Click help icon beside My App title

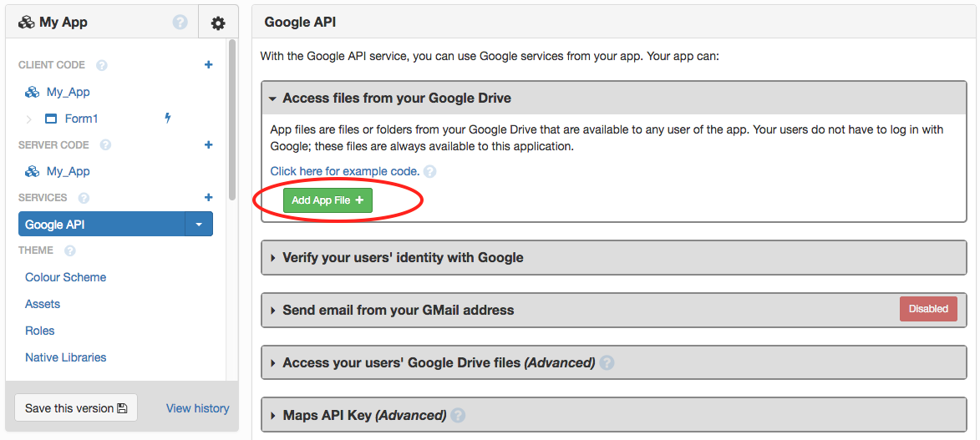180,23
